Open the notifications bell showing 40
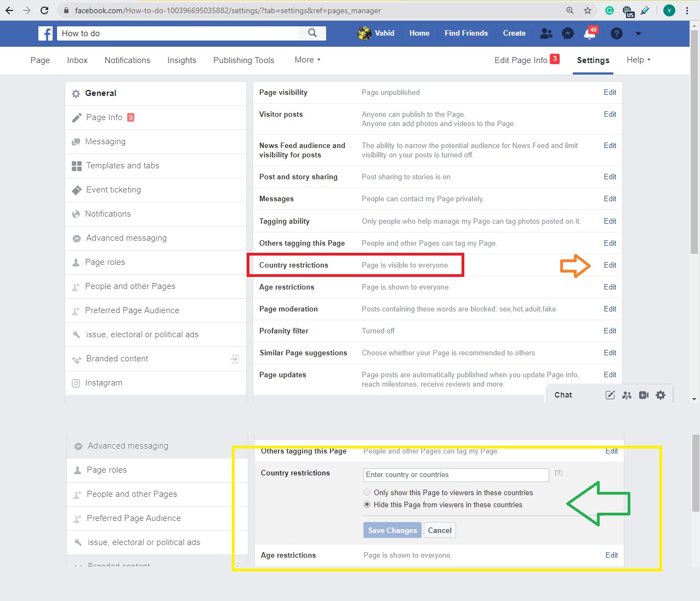This screenshot has width=700, height=601. [x=590, y=33]
